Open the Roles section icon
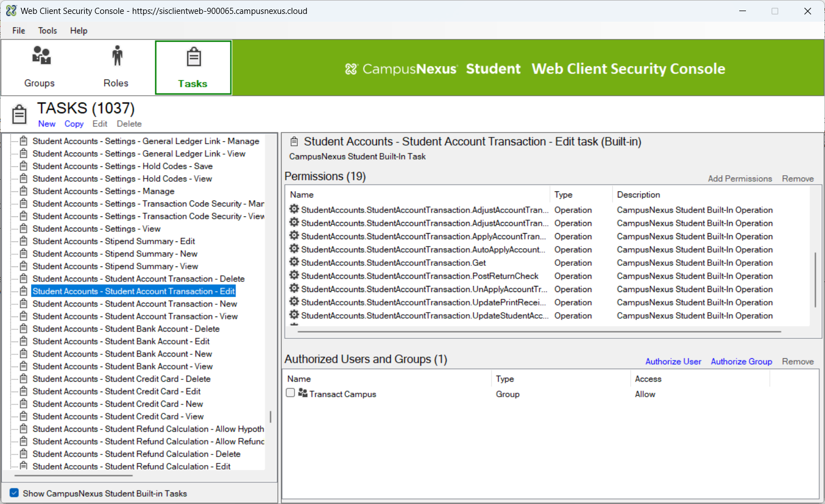825x504 pixels. pos(117,56)
